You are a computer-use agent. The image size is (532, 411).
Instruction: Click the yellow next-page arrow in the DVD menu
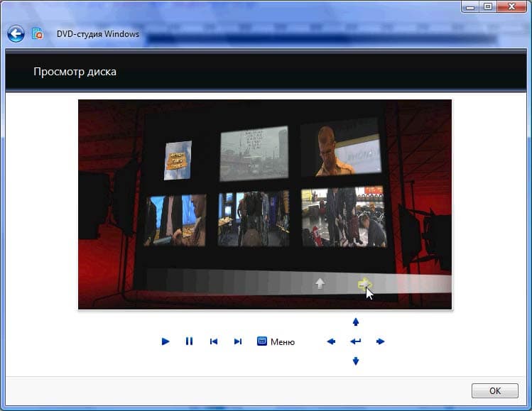pyautogui.click(x=365, y=284)
